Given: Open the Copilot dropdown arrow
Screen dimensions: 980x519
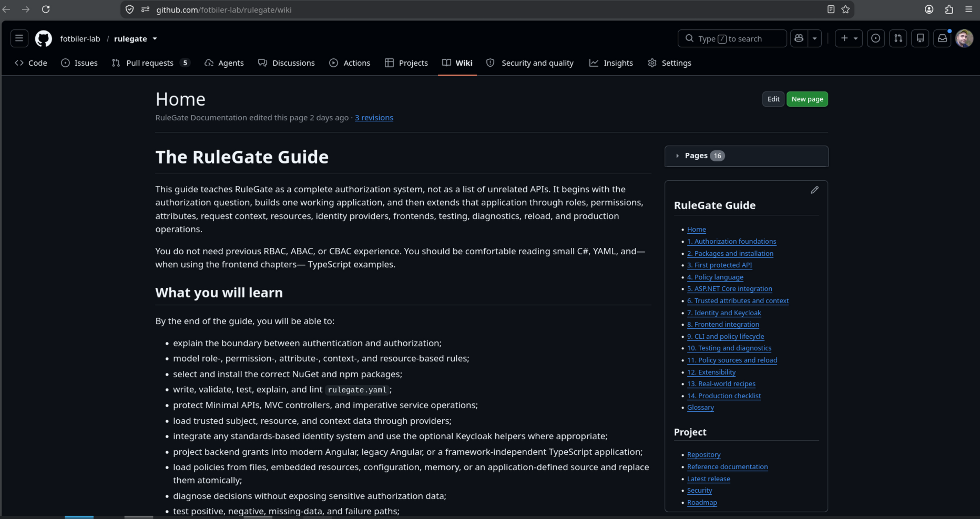Looking at the screenshot, I should click(814, 38).
